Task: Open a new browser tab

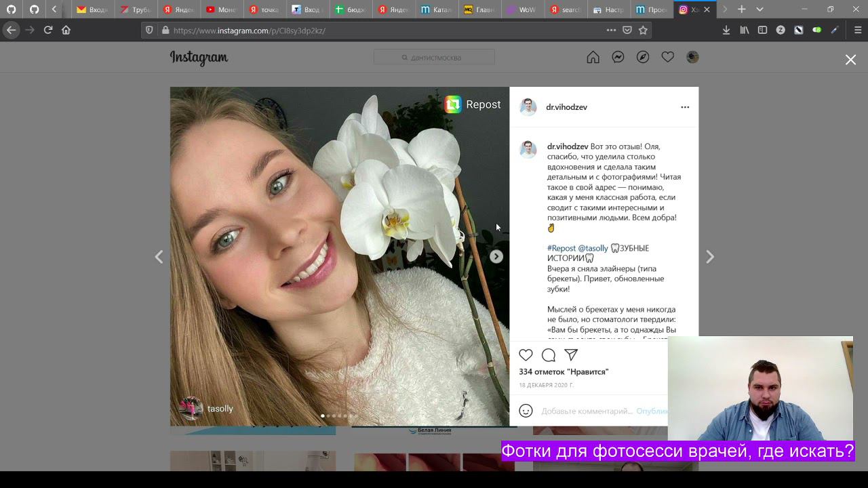Action: click(x=741, y=9)
